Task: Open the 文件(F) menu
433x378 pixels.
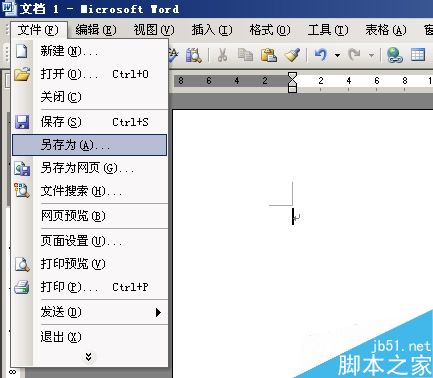Action: pos(38,30)
